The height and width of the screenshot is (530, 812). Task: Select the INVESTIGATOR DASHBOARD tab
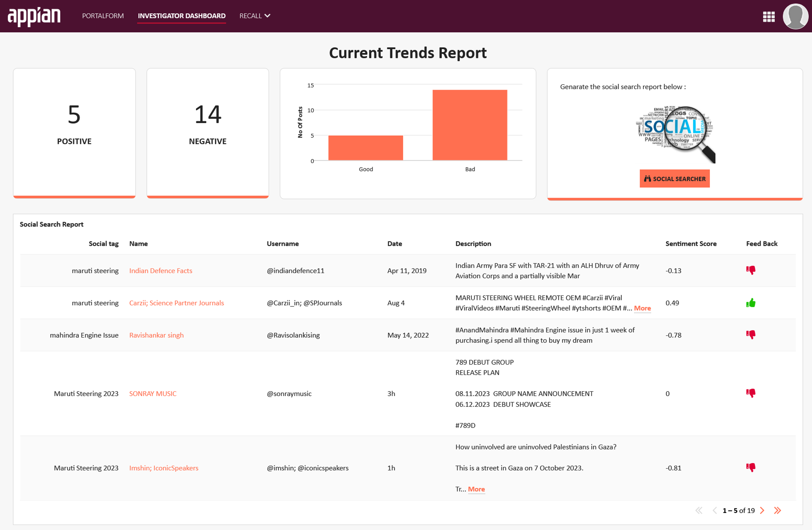[181, 16]
